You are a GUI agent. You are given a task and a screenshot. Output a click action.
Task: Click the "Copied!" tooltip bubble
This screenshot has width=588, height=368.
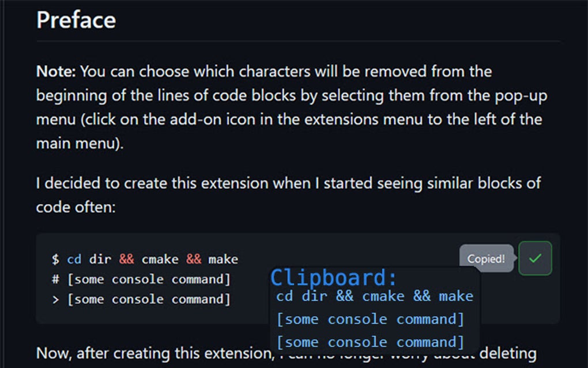[x=486, y=259]
